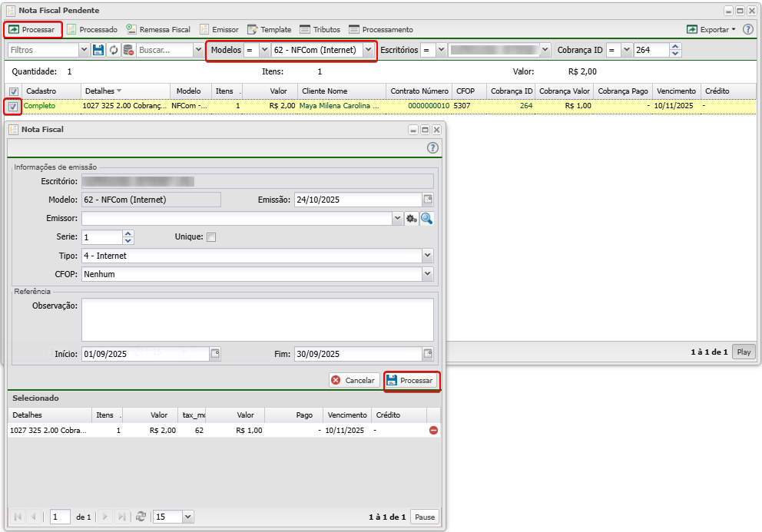Click the refresh icon beside the filter box
Viewport: 762px width, 532px height.
pyautogui.click(x=114, y=50)
